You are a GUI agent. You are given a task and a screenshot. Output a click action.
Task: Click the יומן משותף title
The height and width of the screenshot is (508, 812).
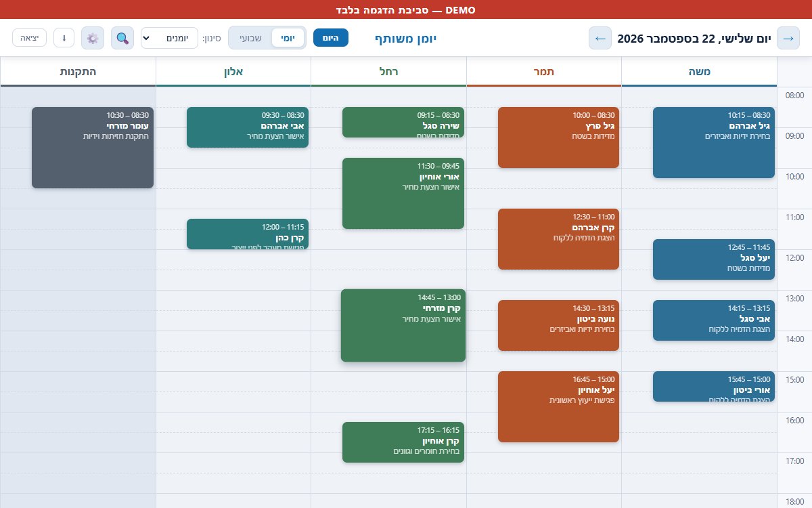point(406,39)
